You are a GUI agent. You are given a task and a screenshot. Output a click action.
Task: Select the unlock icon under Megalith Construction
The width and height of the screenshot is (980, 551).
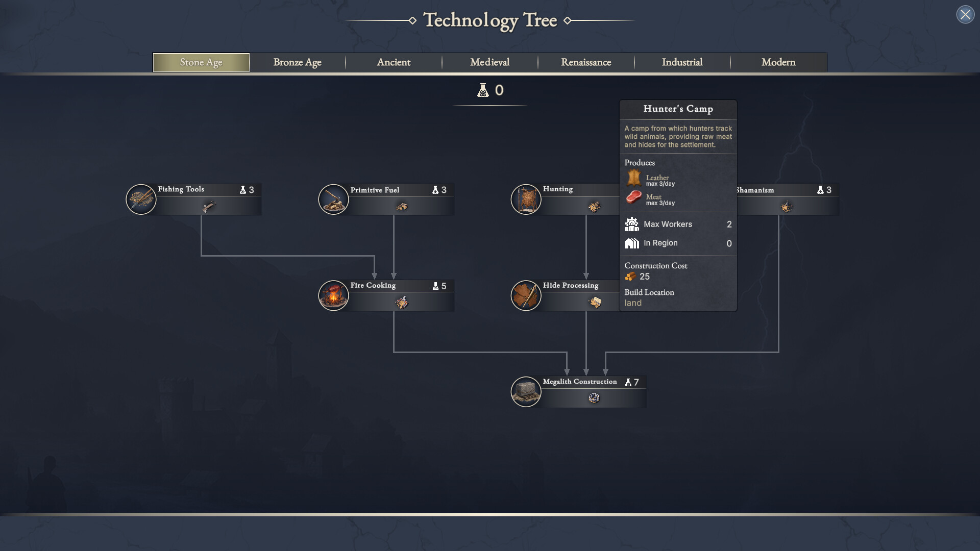click(x=595, y=398)
